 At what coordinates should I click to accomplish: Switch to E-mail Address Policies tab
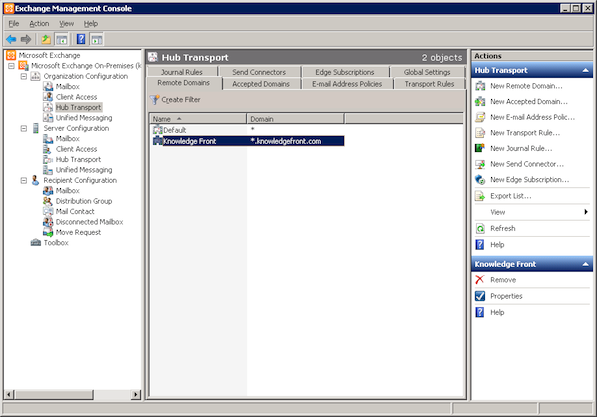click(347, 84)
